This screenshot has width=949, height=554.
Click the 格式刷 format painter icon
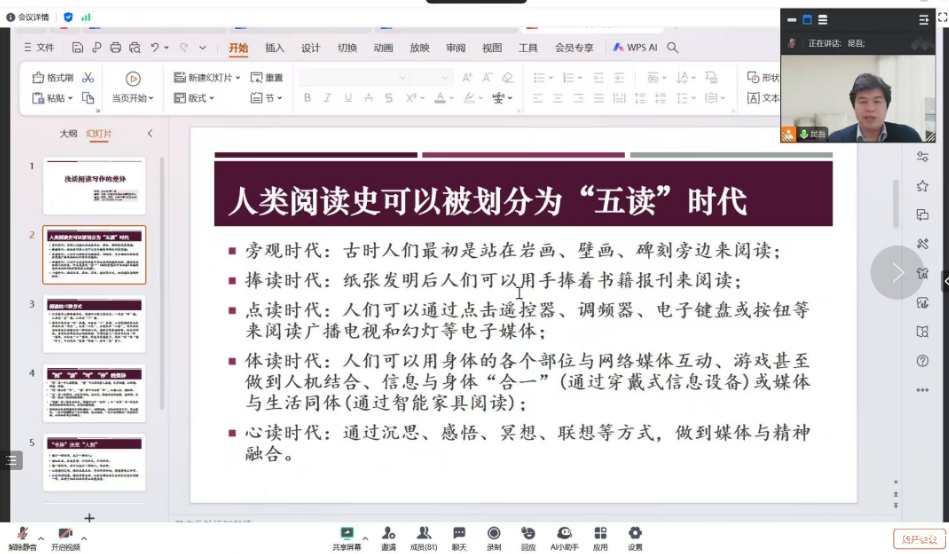click(39, 78)
